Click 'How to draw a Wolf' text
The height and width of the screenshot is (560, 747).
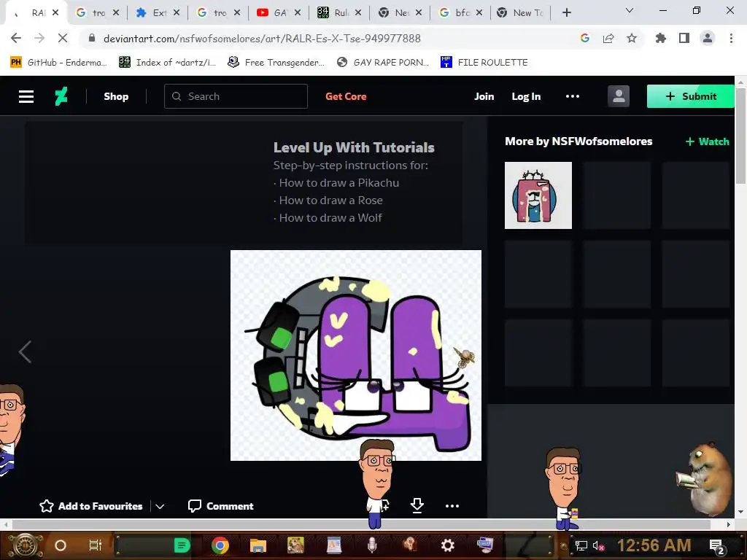click(x=330, y=218)
